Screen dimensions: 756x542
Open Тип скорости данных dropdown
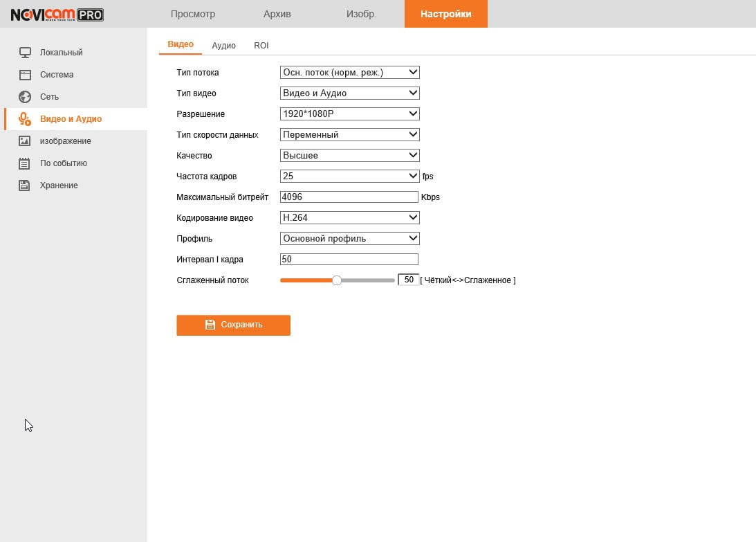click(349, 135)
